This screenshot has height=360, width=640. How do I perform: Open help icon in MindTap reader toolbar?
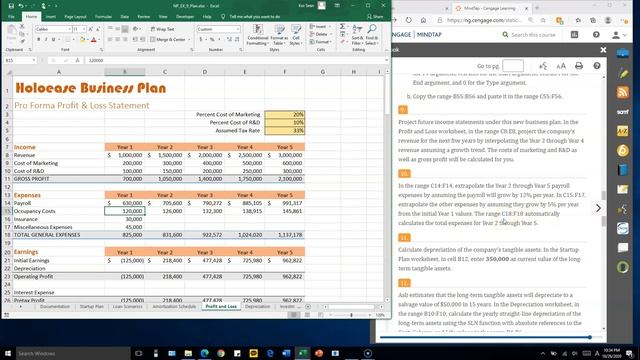[597, 66]
